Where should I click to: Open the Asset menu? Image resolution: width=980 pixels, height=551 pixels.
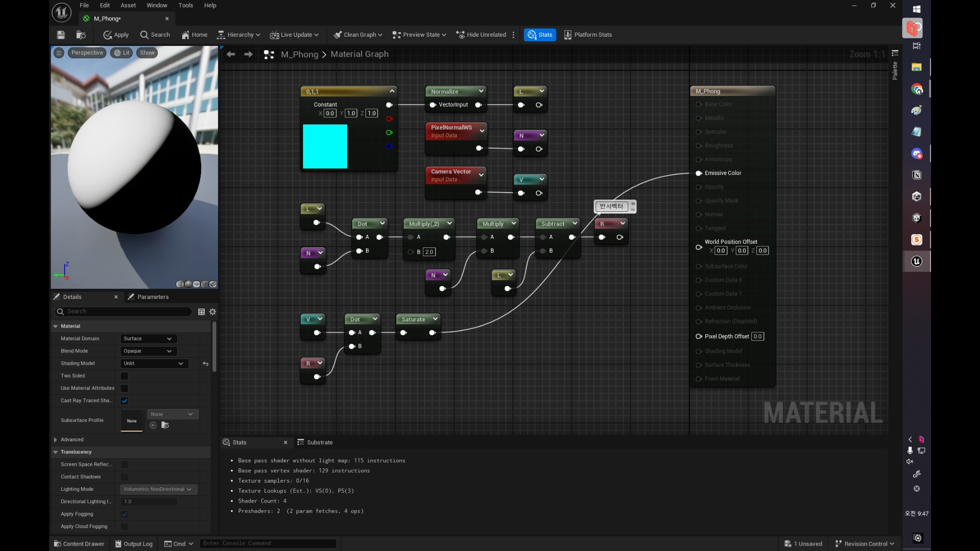tap(128, 5)
